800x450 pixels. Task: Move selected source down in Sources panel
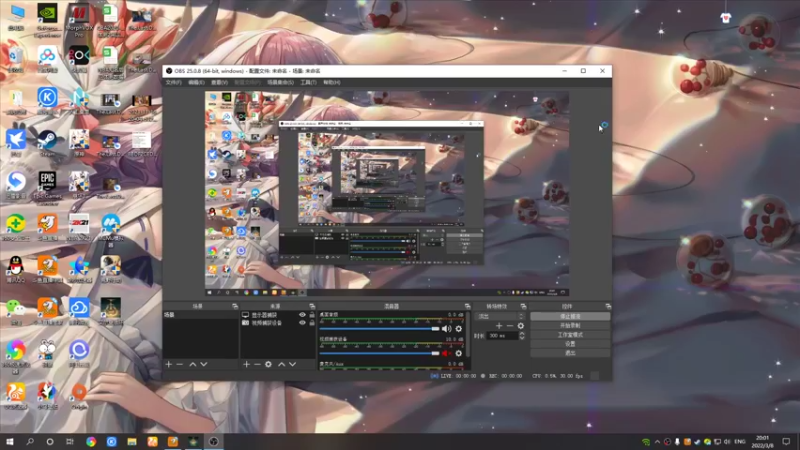292,364
